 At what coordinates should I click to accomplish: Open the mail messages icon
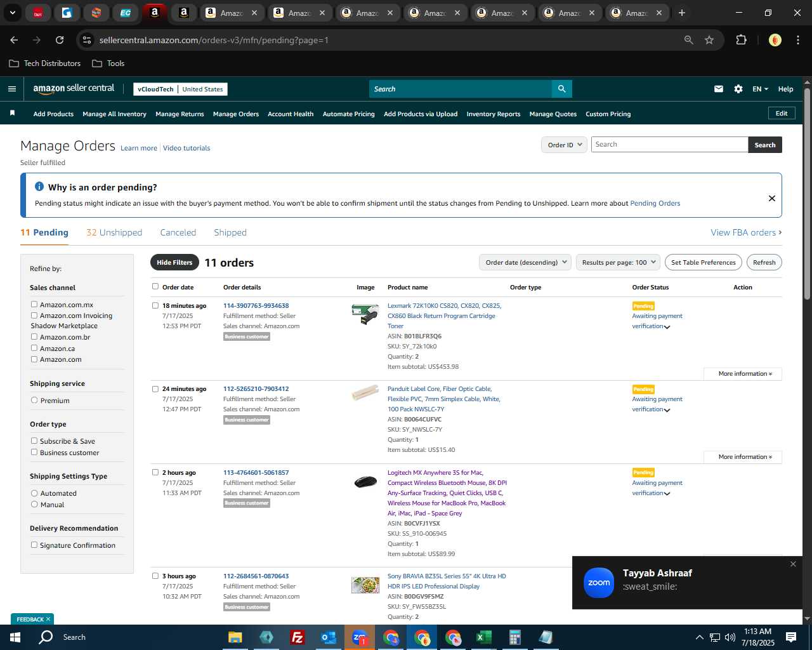(x=719, y=89)
